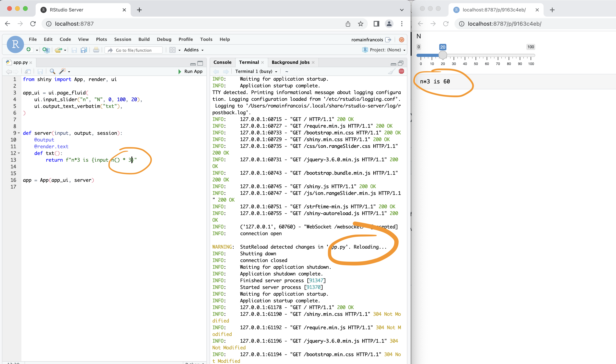This screenshot has height=364, width=616.
Task: Open the Tools menu
Action: [206, 39]
